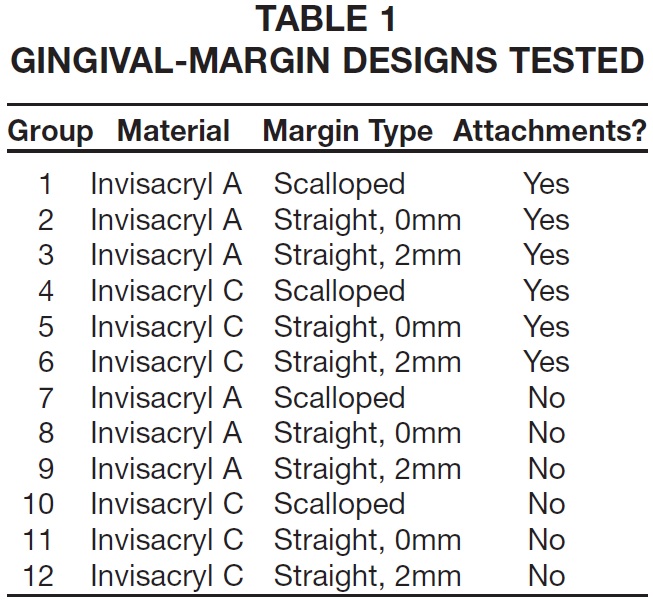Click Straight, 2mm in group 3 row
Image resolution: width=653 pixels, height=607 pixels.
(x=367, y=255)
